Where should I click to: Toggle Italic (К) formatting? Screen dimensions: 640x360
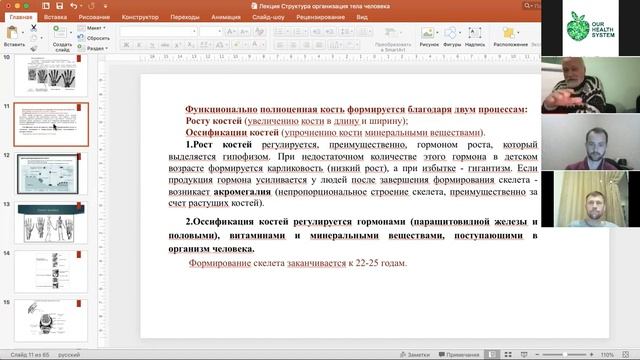pos(139,44)
